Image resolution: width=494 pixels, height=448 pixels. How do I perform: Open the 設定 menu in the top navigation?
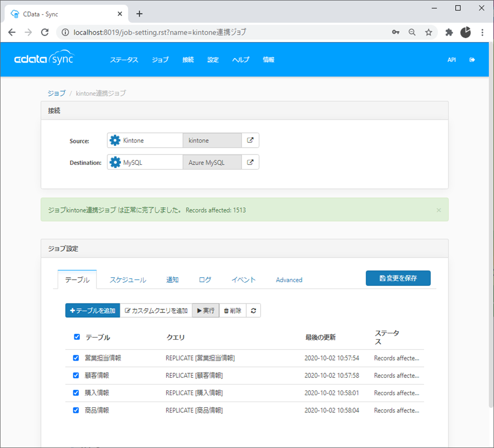coord(213,60)
